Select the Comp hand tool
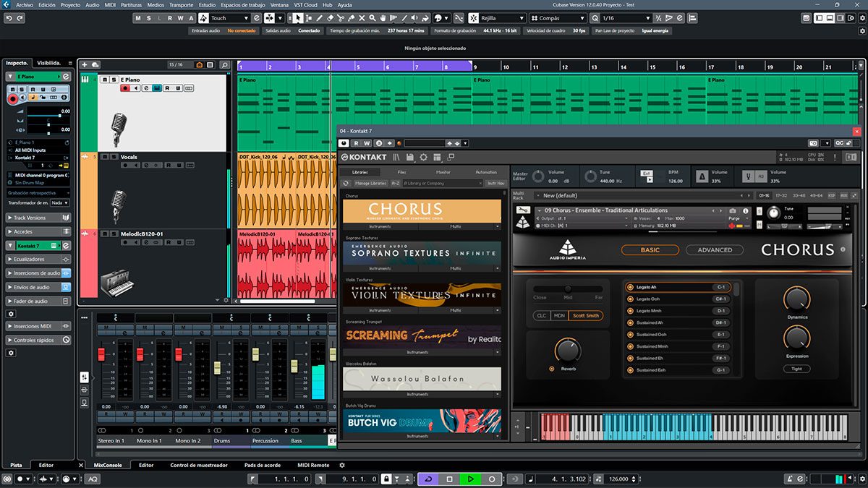868x488 pixels. pyautogui.click(x=385, y=18)
